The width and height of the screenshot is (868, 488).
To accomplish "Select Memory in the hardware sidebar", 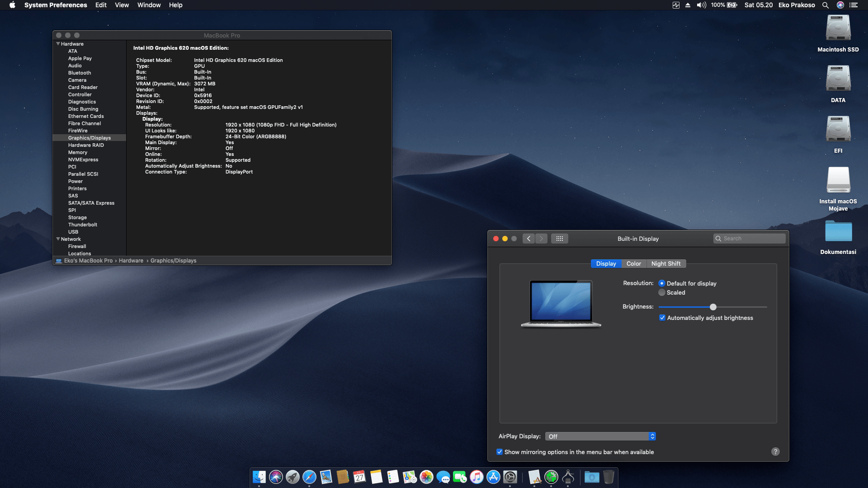I will pos(78,152).
